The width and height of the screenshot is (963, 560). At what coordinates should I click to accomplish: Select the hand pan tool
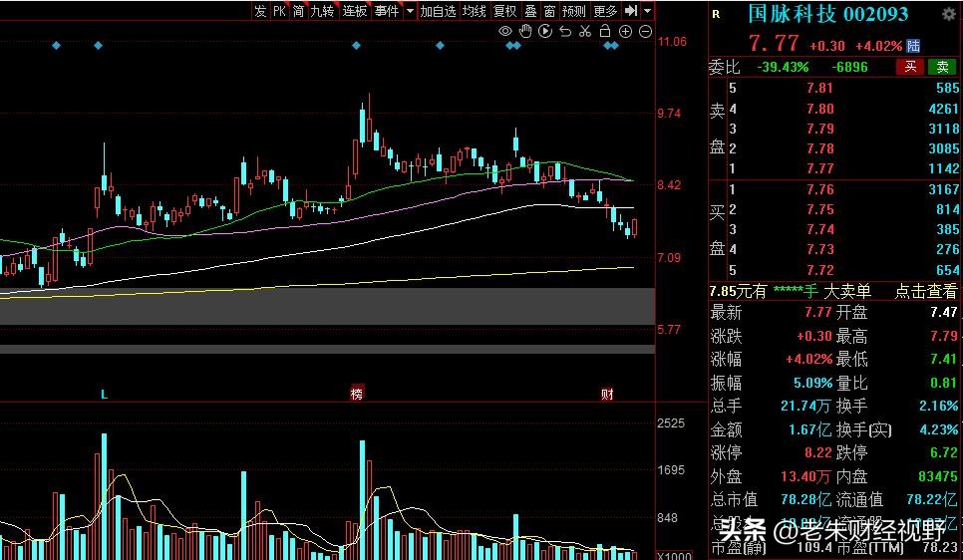(x=525, y=31)
